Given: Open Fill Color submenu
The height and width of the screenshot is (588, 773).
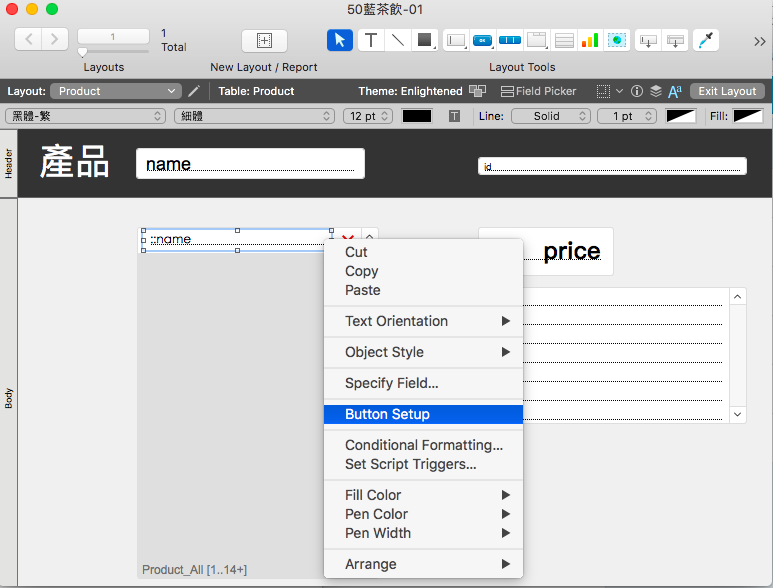Looking at the screenshot, I should [423, 495].
